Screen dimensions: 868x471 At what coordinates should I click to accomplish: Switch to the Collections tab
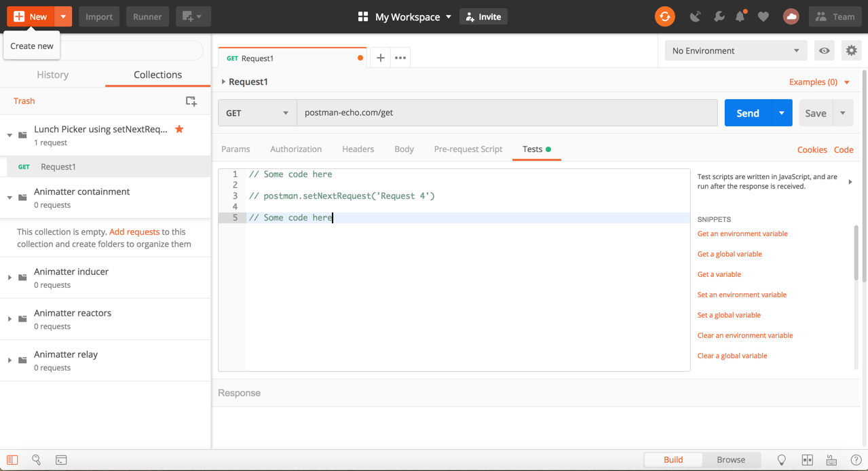click(157, 75)
